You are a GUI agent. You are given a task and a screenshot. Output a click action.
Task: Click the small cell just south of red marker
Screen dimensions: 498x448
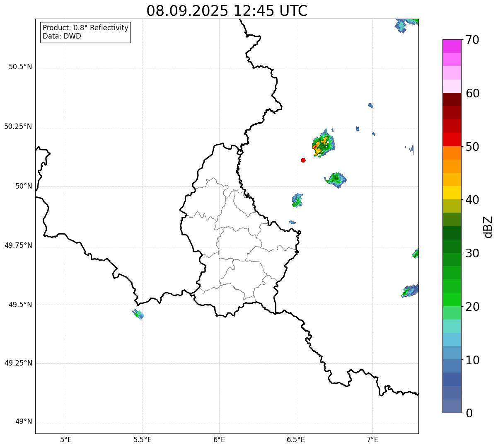(297, 200)
